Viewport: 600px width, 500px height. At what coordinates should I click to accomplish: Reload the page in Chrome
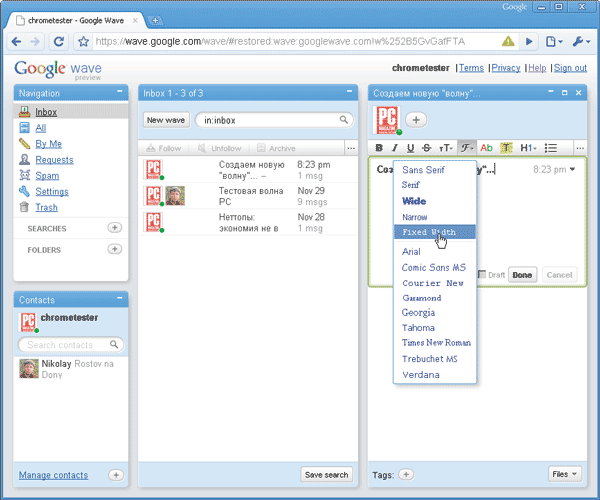pyautogui.click(x=59, y=41)
